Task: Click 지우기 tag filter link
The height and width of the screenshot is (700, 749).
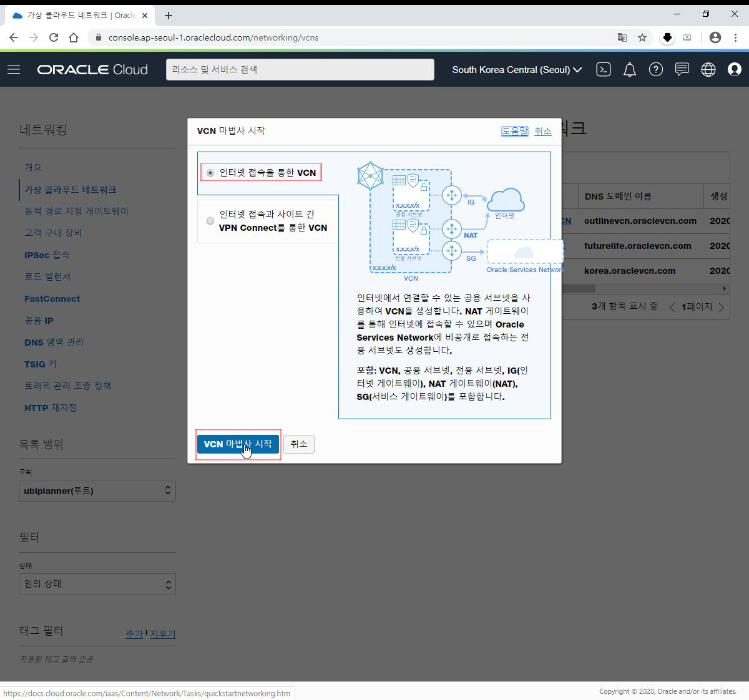Action: click(x=162, y=634)
